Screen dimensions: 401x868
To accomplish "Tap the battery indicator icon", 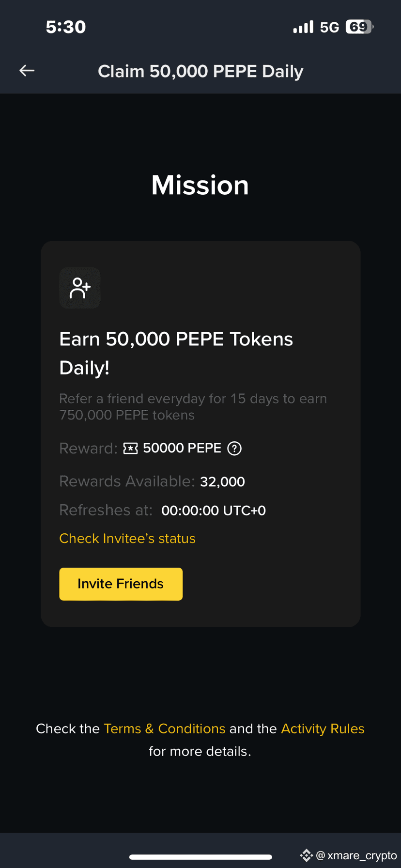I will pyautogui.click(x=359, y=27).
